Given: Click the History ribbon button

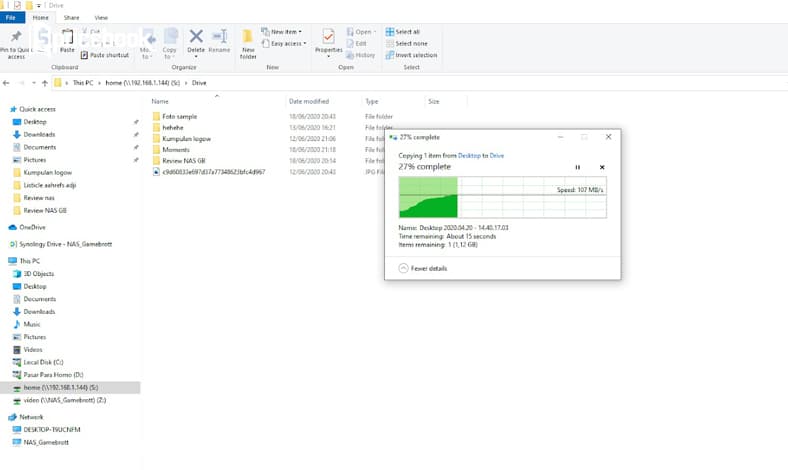Looking at the screenshot, I should click(360, 55).
